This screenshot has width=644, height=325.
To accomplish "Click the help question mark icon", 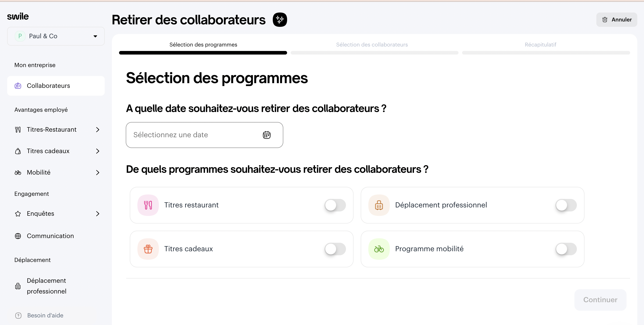I will tap(18, 316).
